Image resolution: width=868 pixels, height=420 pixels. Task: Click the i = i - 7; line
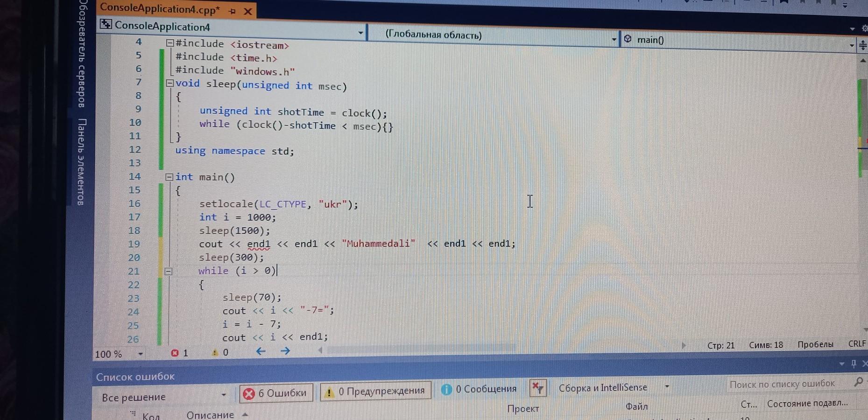pos(251,324)
